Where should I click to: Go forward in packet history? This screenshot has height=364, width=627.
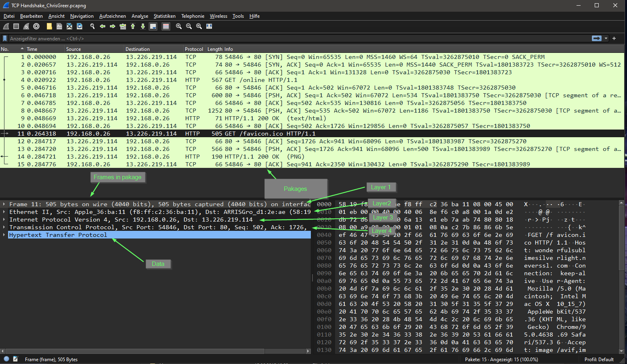tap(113, 26)
